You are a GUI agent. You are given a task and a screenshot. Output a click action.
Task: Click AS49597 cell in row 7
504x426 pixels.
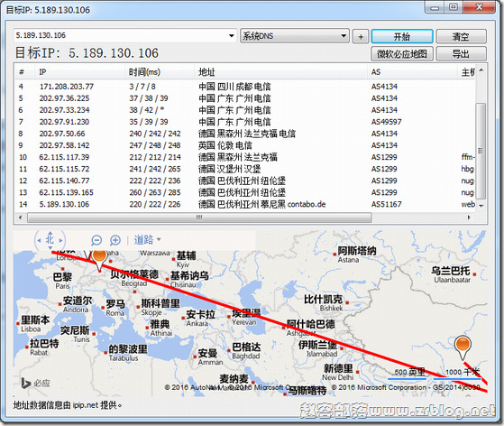(387, 122)
